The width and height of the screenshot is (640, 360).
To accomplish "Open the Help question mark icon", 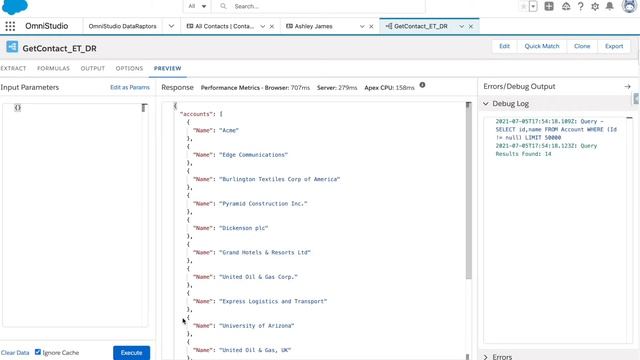I will [x=580, y=7].
